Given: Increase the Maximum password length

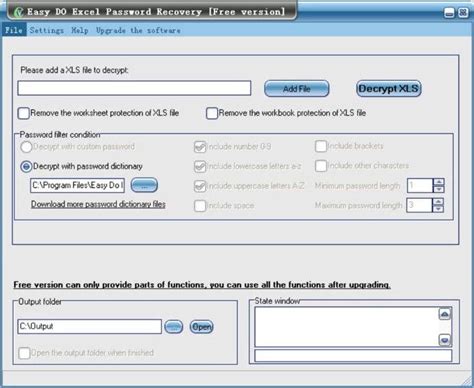Looking at the screenshot, I should click(439, 202).
